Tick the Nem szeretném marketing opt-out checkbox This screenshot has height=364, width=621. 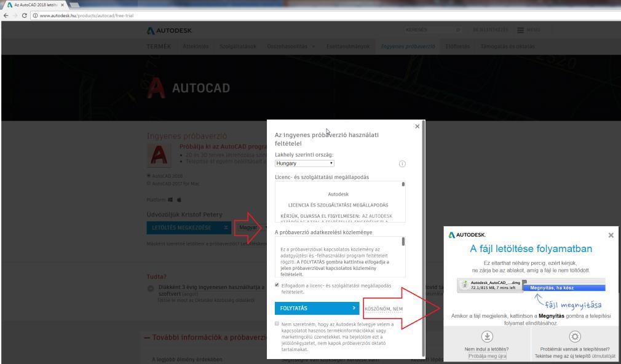click(277, 323)
